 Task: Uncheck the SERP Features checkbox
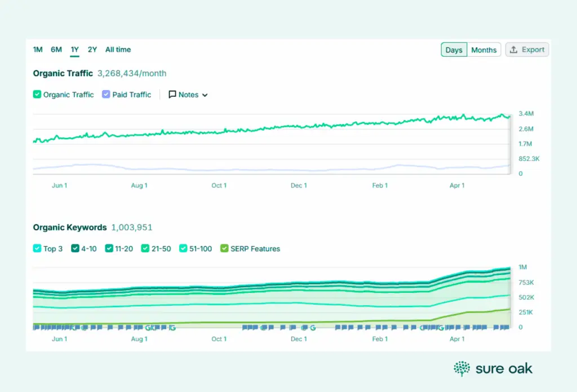pos(224,248)
